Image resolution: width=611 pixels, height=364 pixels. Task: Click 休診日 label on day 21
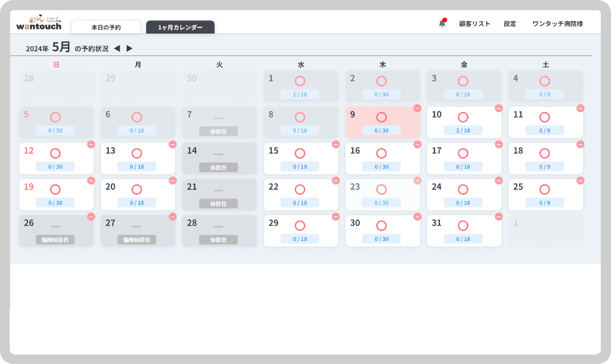pos(218,203)
